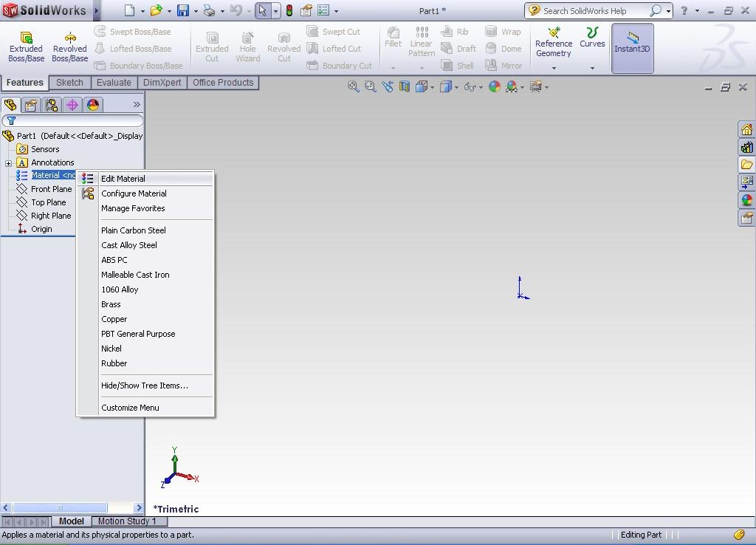756x545 pixels.
Task: Open the Design Library task pane
Action: tap(747, 146)
